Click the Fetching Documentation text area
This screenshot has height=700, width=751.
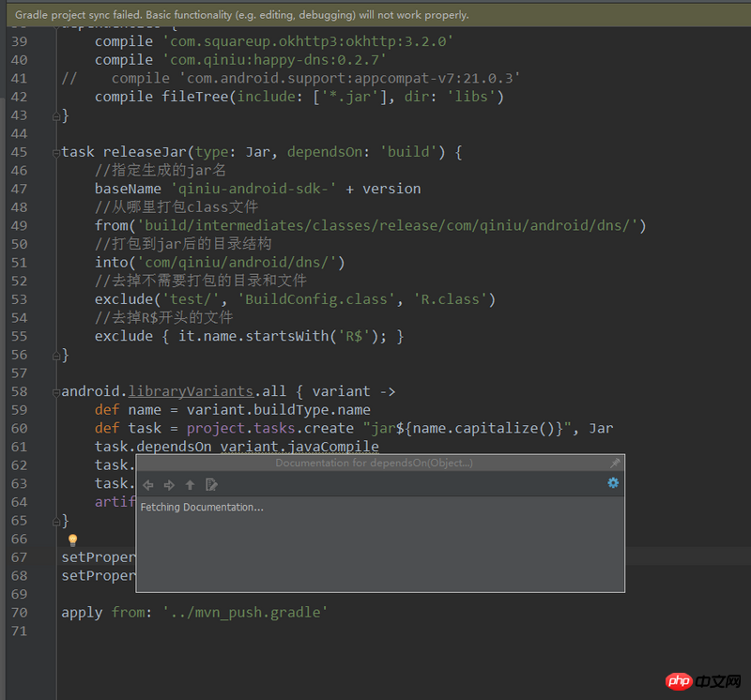point(202,508)
